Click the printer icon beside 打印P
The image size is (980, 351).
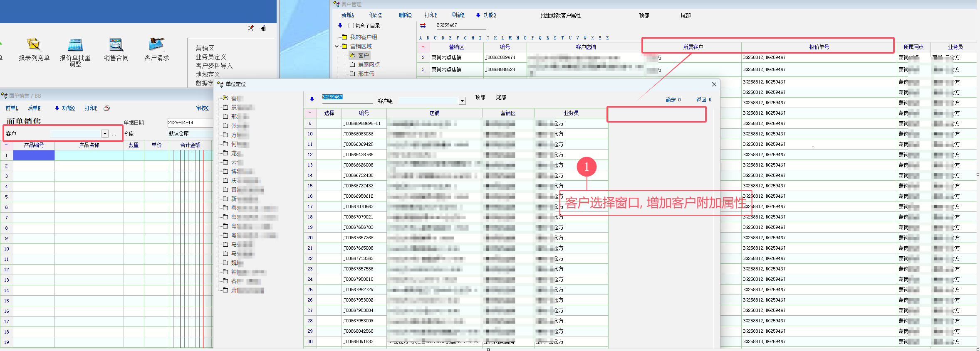[106, 108]
